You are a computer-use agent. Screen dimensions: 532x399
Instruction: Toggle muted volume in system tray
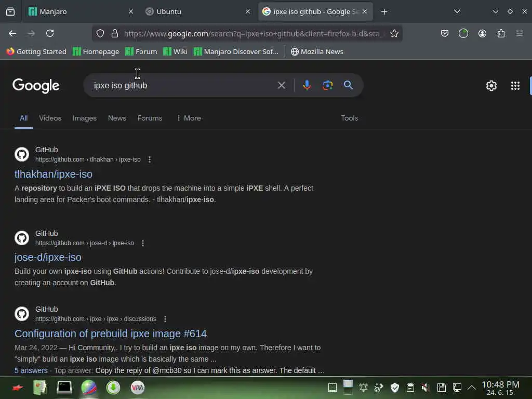(425, 388)
